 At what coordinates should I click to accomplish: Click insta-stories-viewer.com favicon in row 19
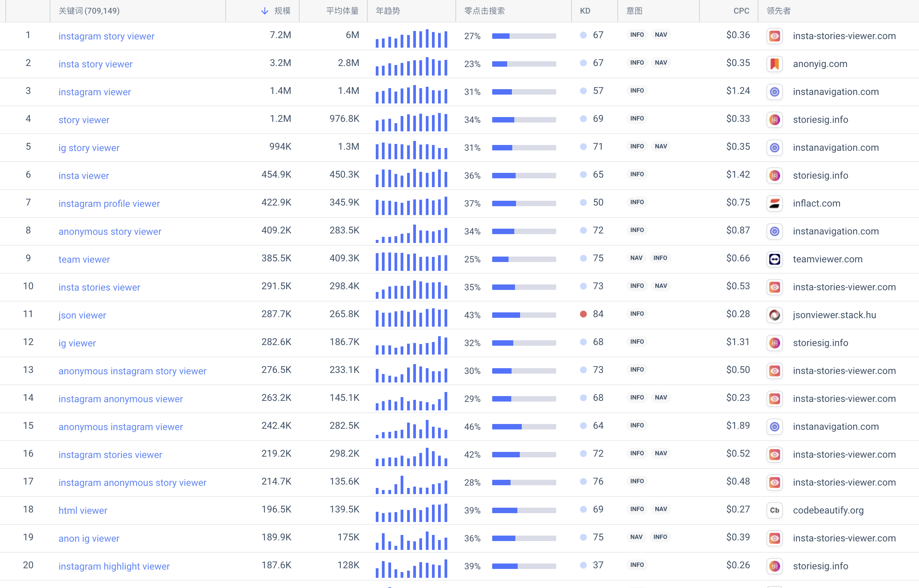(x=774, y=538)
